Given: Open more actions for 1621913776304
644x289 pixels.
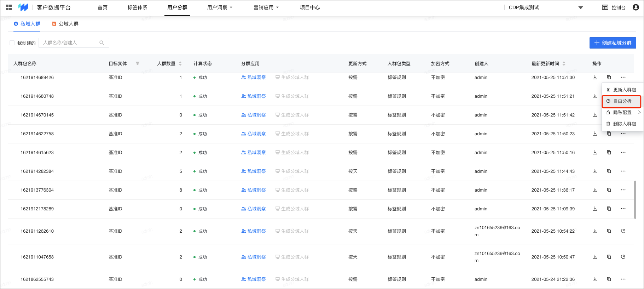Looking at the screenshot, I should (623, 190).
